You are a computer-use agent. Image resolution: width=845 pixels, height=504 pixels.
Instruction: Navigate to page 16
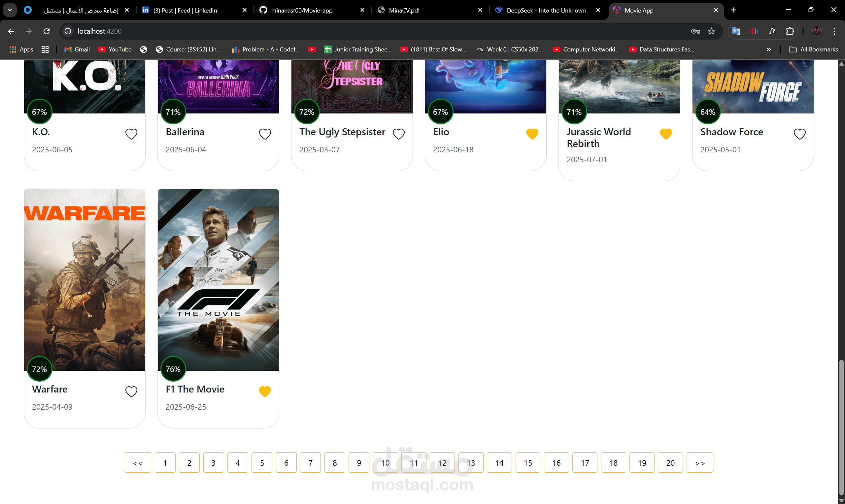click(x=556, y=462)
